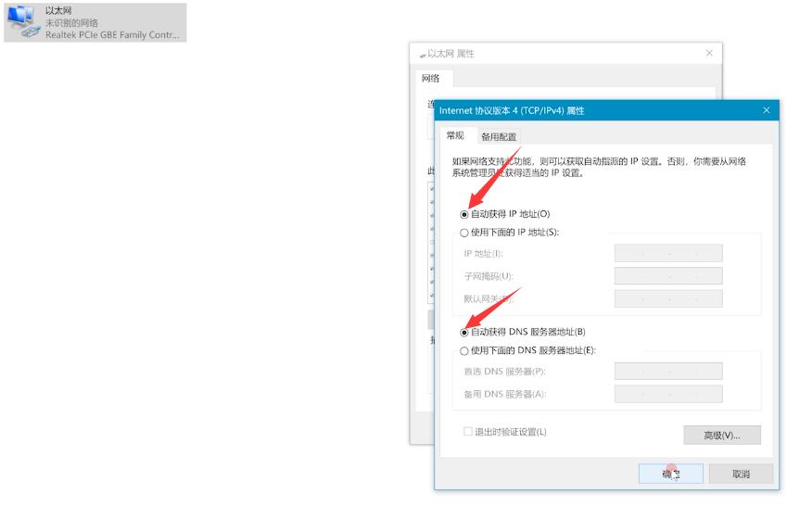
Task: Click the 未识别的网络 status text
Action: 71,23
